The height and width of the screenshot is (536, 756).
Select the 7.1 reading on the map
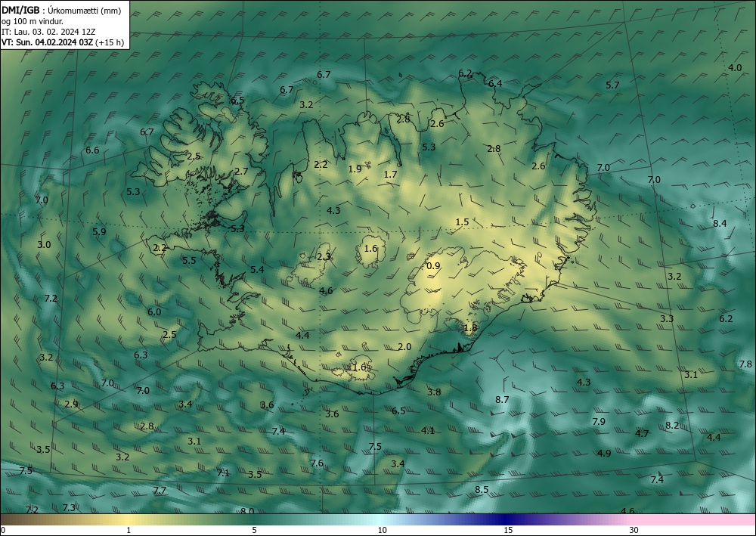click(x=223, y=472)
